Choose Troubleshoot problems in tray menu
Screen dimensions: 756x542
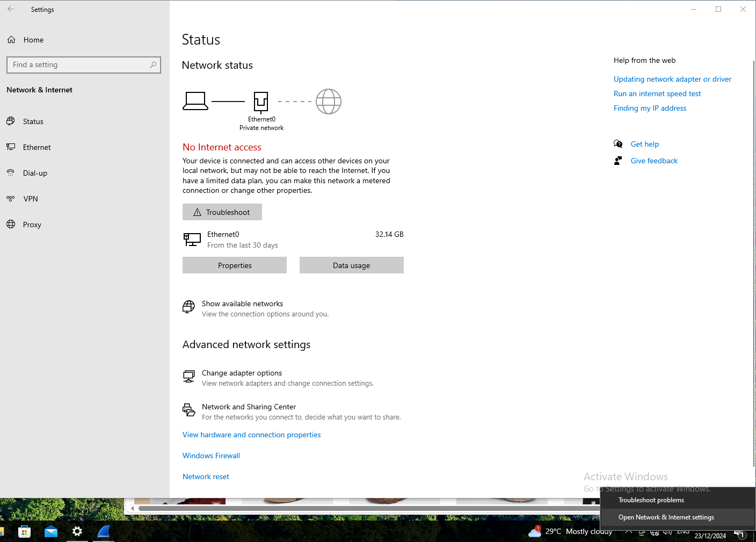coord(678,500)
